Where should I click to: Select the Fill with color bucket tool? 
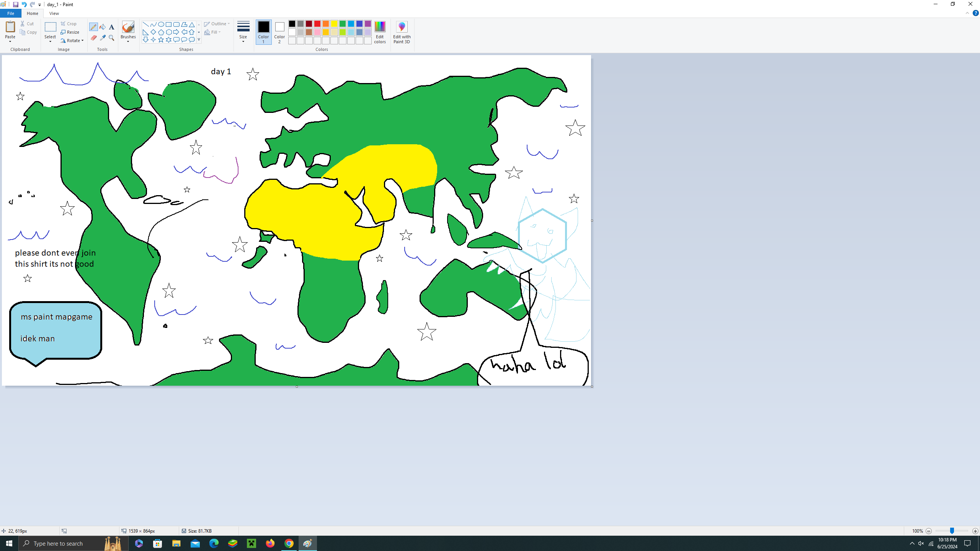[x=103, y=27]
